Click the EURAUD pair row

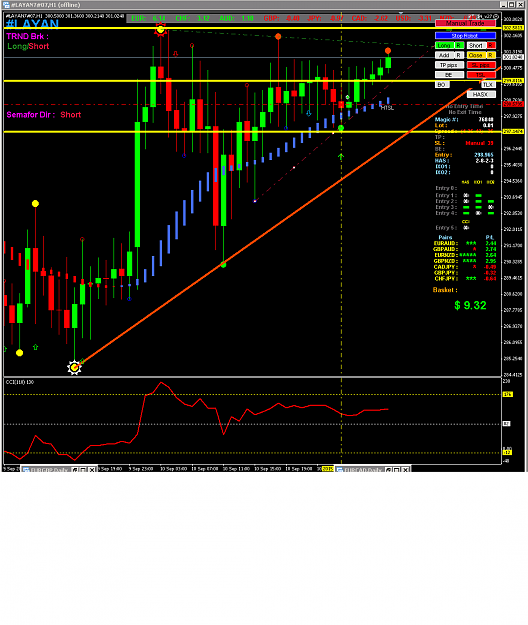(465, 243)
